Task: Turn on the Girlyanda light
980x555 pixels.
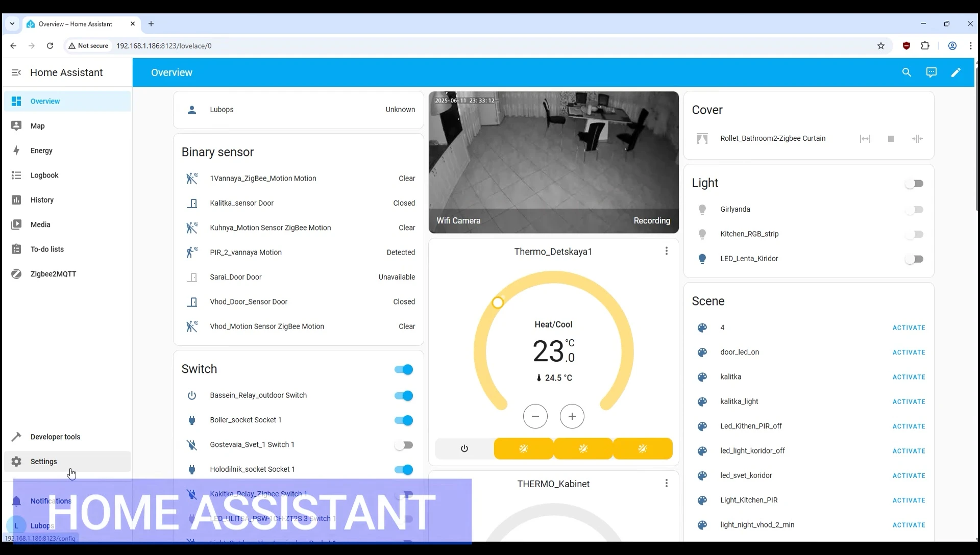Action: (914, 210)
